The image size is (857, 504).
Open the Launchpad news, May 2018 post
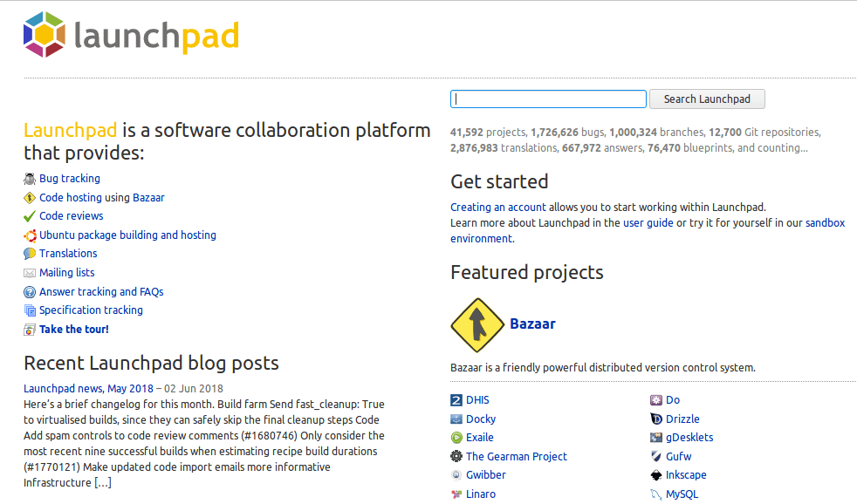88,389
